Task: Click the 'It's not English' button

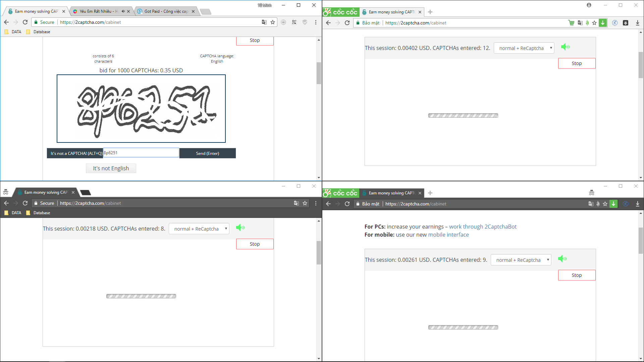Action: click(x=111, y=168)
